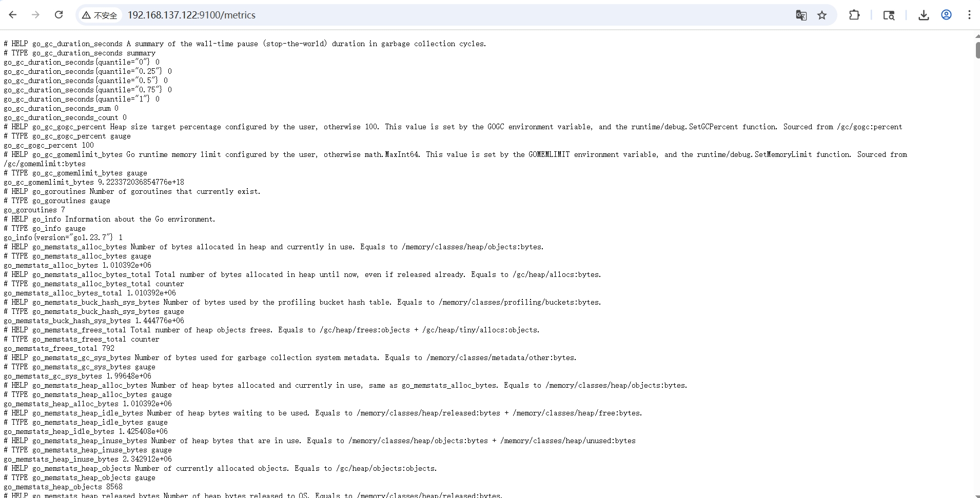980x498 pixels.
Task: Click the 不安全 site security indicator
Action: 100,15
